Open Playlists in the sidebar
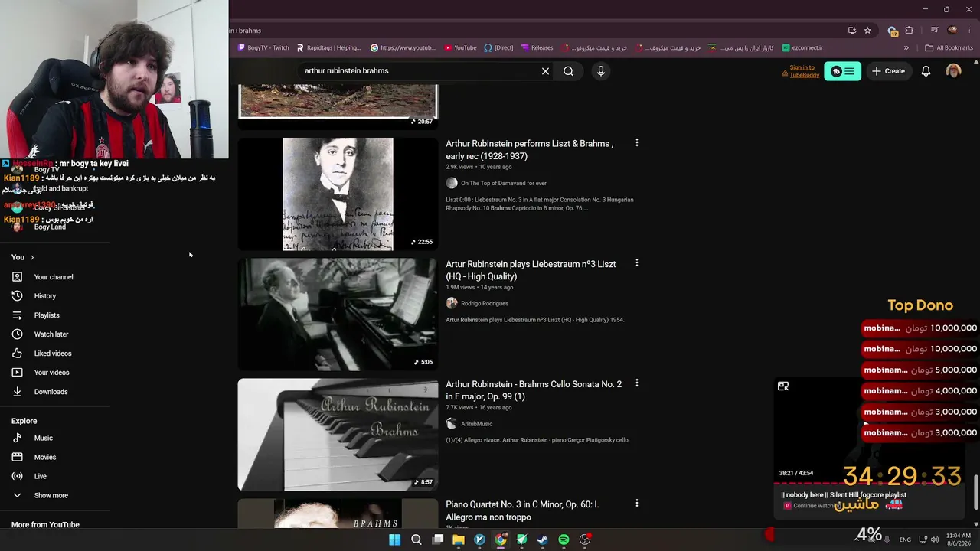Viewport: 980px width, 551px height. 47,315
